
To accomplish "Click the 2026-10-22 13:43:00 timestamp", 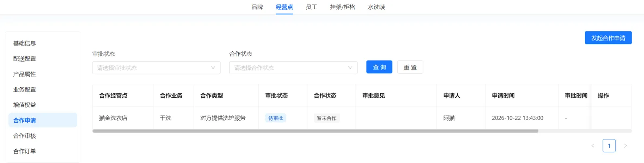I will tap(518, 118).
